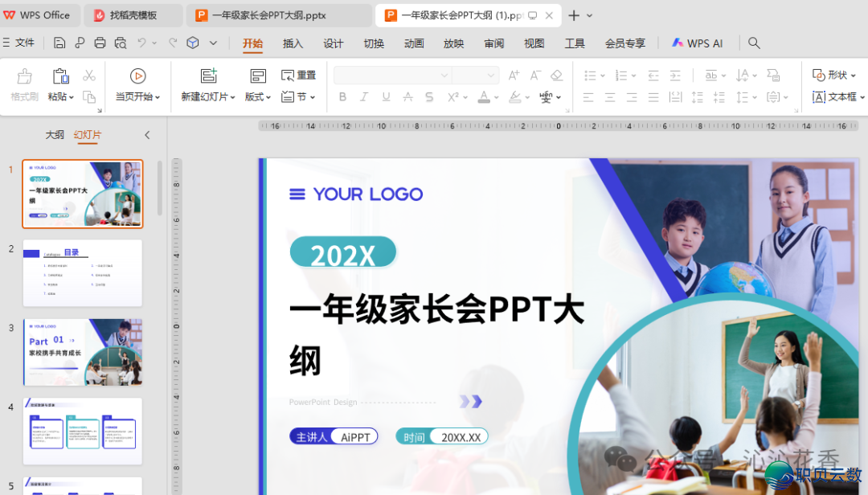Switch to 找稻壳模板 document tab

tap(133, 15)
